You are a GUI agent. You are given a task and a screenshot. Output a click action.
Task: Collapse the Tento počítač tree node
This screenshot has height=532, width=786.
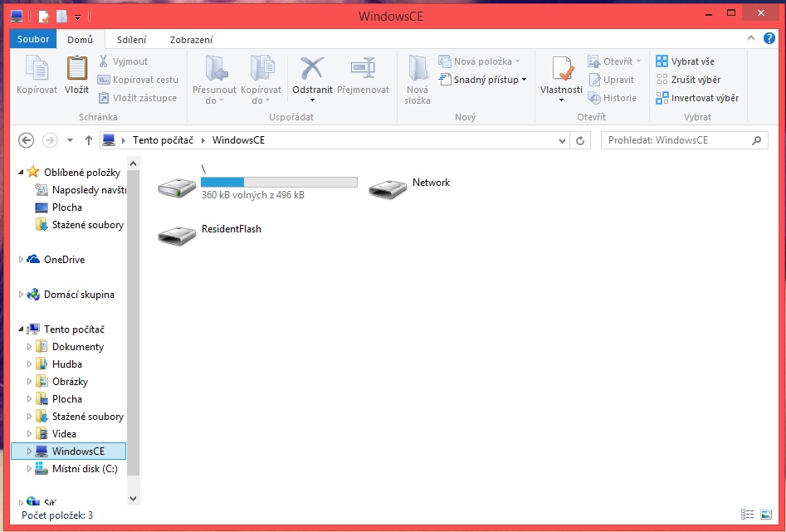point(21,329)
